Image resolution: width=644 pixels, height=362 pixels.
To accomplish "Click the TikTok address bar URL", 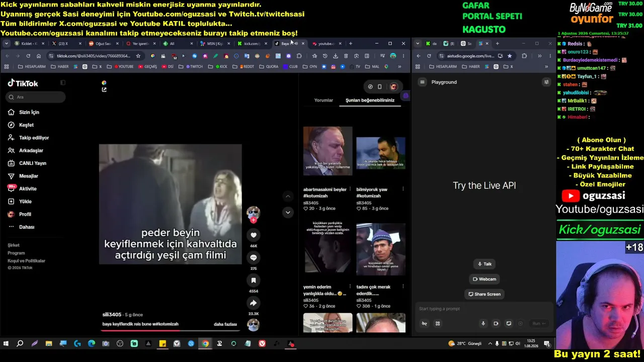I will click(x=93, y=56).
